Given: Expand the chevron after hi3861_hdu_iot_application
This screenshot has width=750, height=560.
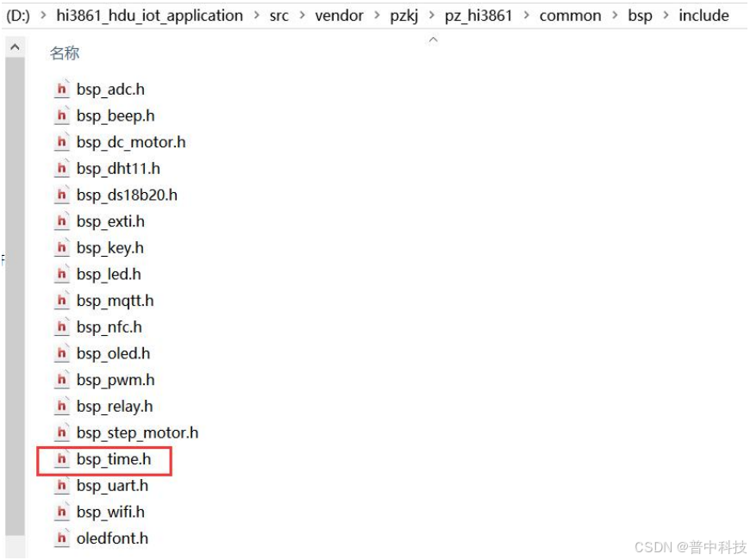Looking at the screenshot, I should point(256,16).
